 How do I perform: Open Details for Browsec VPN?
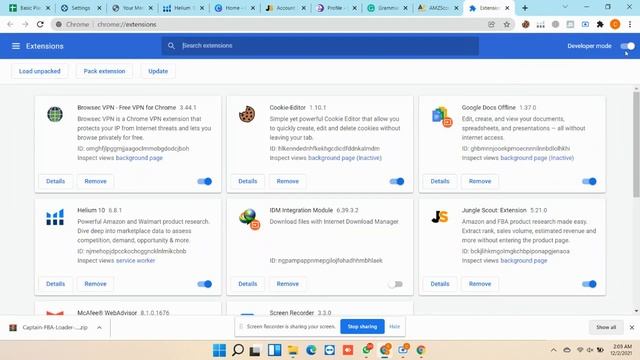point(56,181)
